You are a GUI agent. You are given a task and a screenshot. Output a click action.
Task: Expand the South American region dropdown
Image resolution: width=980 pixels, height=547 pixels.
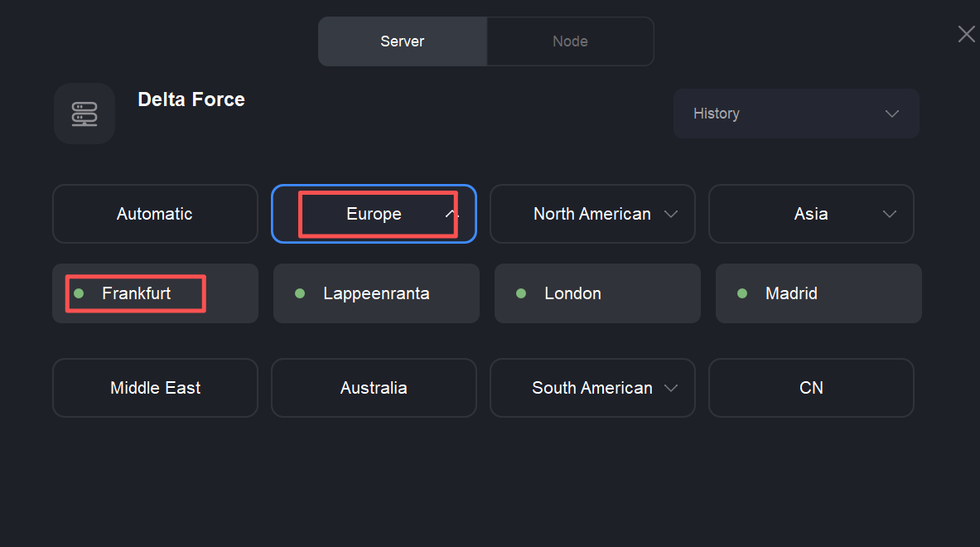(592, 388)
